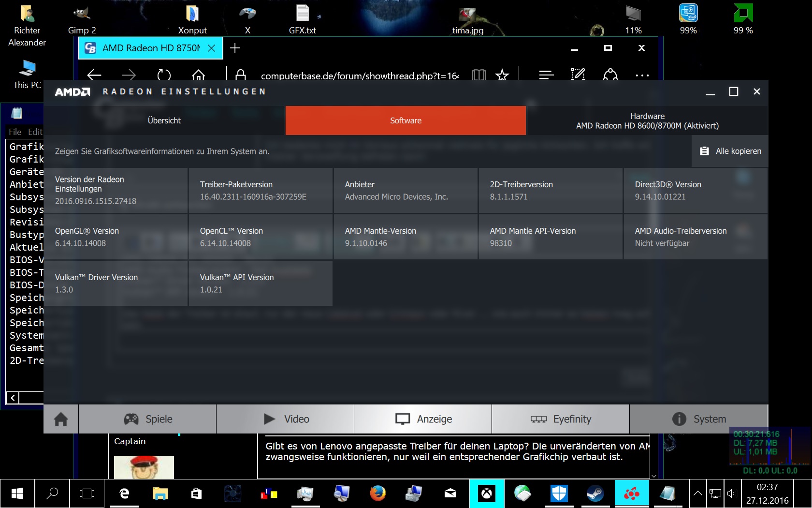Viewport: 812px width, 508px height.
Task: Add page to favorites star
Action: (x=502, y=75)
